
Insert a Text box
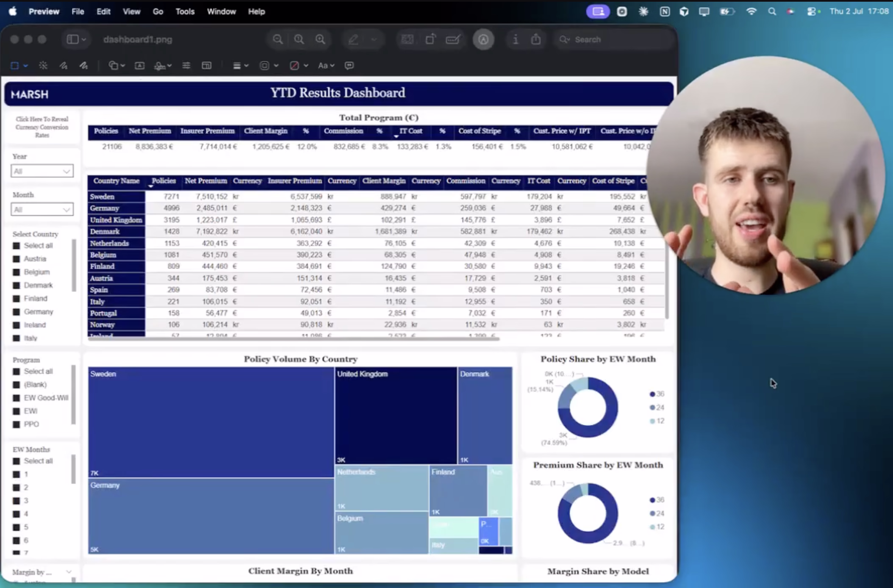139,65
